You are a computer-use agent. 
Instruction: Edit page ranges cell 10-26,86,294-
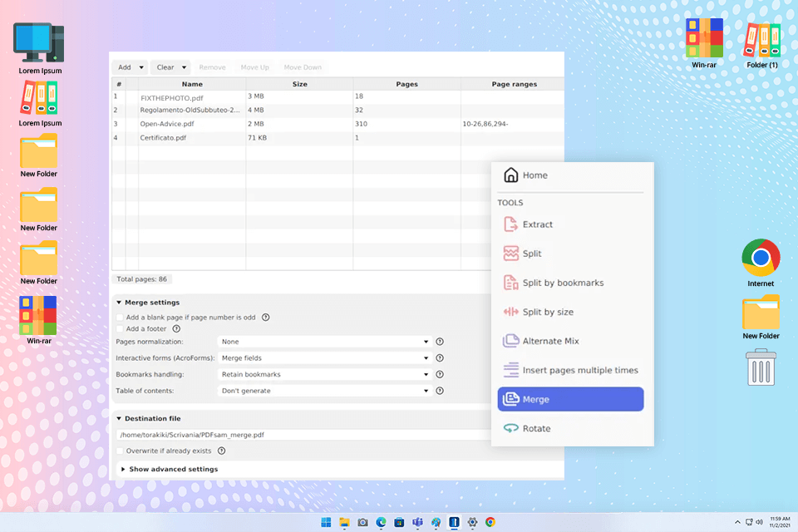pyautogui.click(x=513, y=124)
